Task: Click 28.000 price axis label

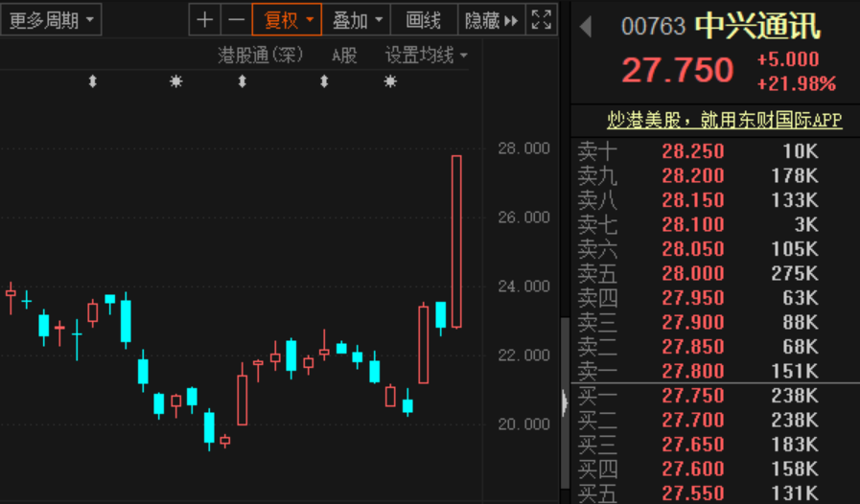Action: (523, 149)
